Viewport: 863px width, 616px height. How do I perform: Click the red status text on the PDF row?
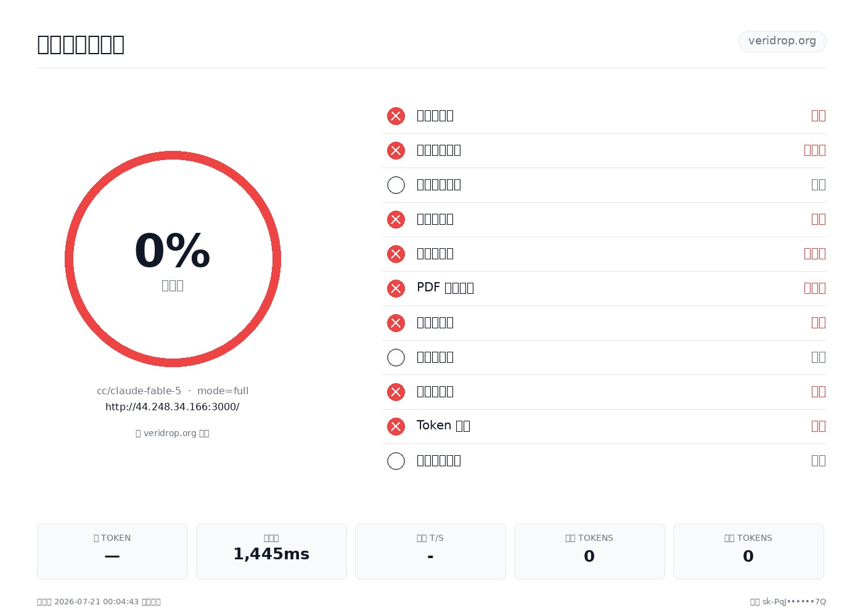(815, 288)
